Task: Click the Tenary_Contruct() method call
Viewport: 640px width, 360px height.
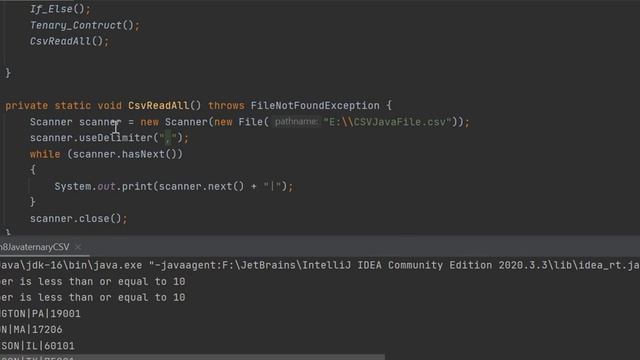Action: pos(84,25)
